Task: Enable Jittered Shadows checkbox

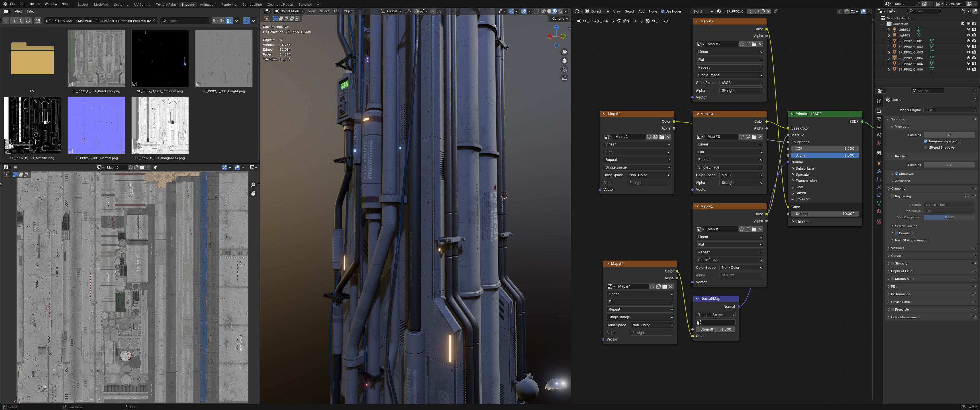Action: coord(926,147)
